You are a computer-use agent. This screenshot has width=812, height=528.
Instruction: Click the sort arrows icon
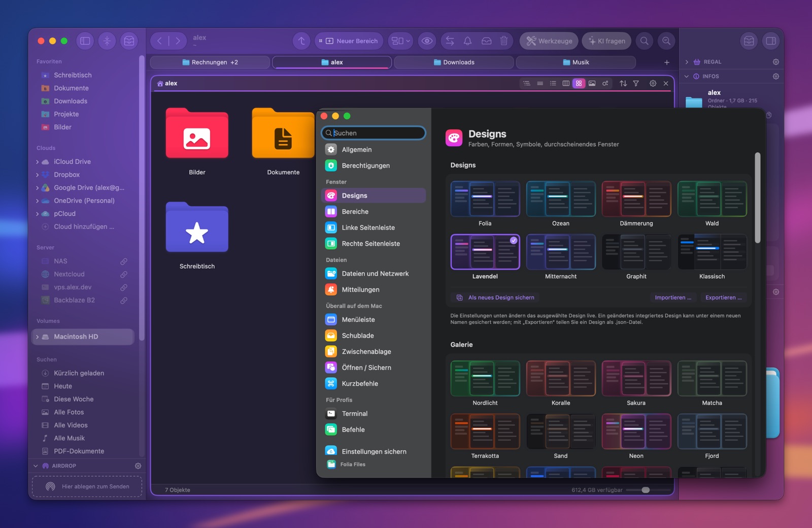click(x=623, y=83)
